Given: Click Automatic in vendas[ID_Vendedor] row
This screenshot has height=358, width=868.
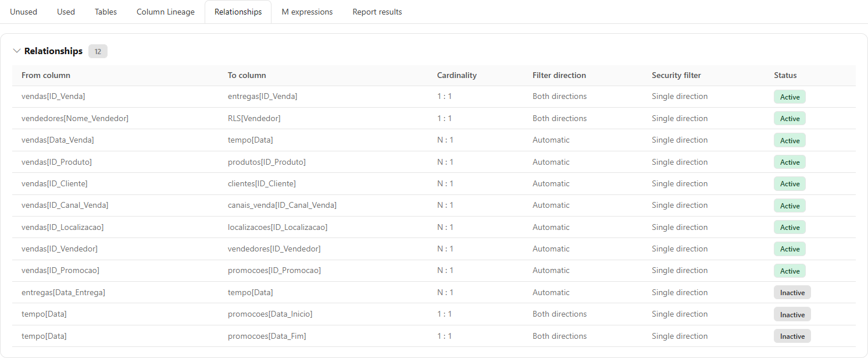Looking at the screenshot, I should [551, 249].
